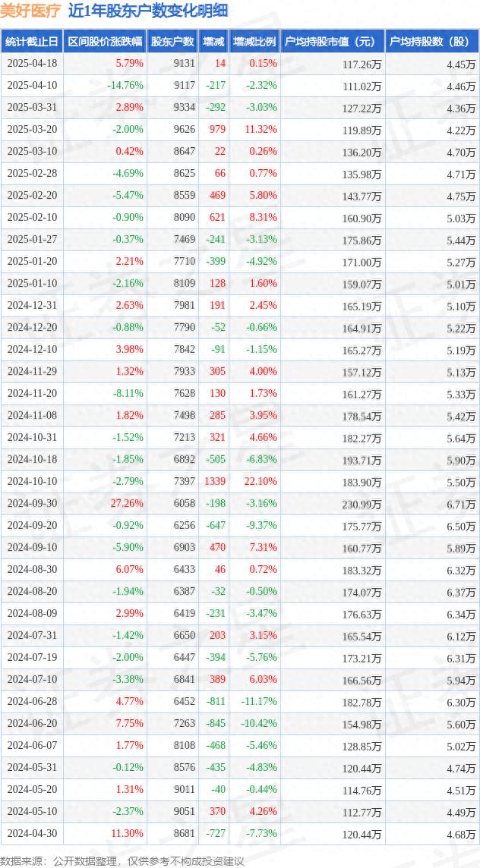Select the date cell 2024-04-30
480x868 pixels.
click(x=32, y=832)
